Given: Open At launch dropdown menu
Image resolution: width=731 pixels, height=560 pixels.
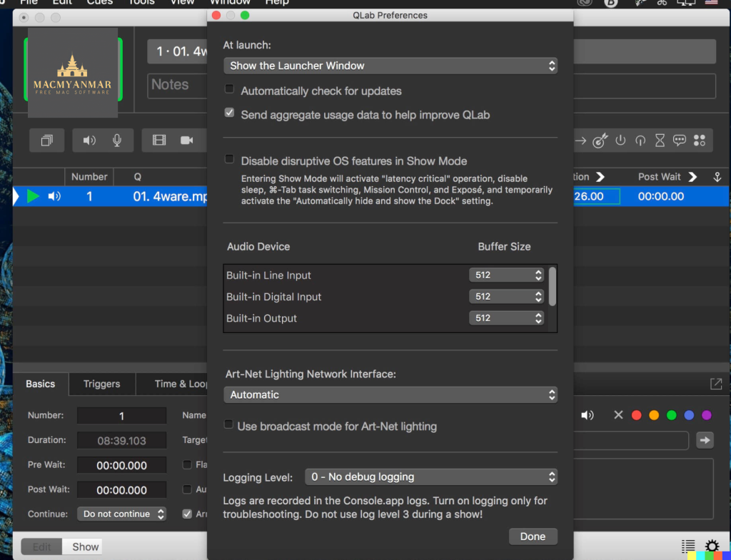Looking at the screenshot, I should (390, 66).
